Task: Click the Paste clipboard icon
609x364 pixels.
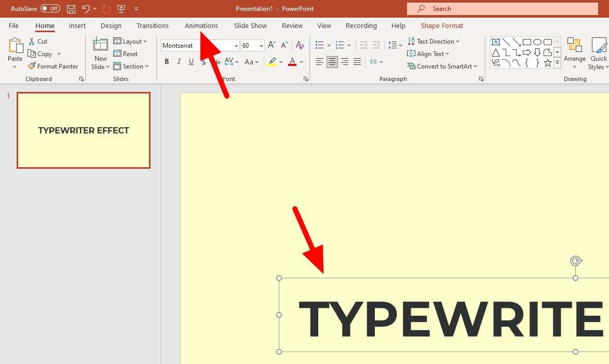Action: point(15,46)
